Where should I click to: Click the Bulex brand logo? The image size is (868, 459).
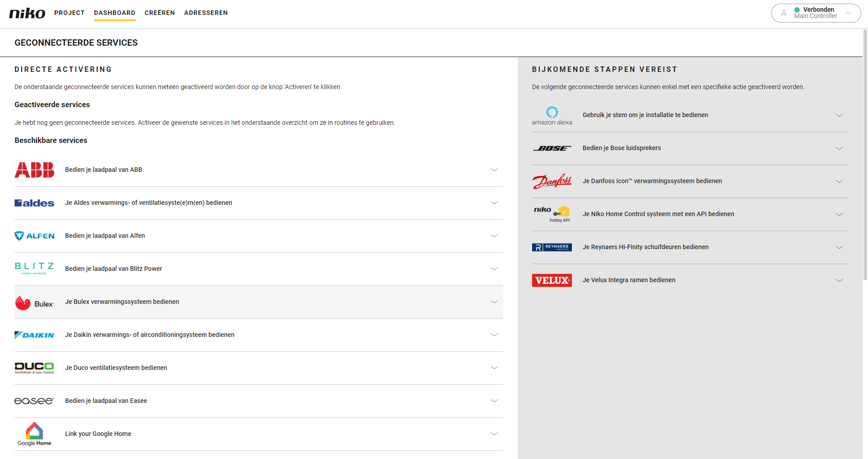(x=34, y=303)
